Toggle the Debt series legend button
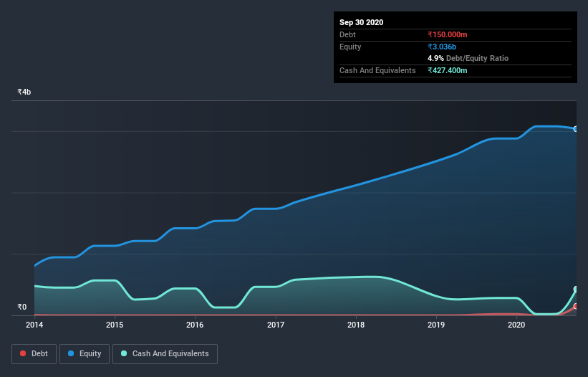588x377 pixels. pyautogui.click(x=34, y=354)
